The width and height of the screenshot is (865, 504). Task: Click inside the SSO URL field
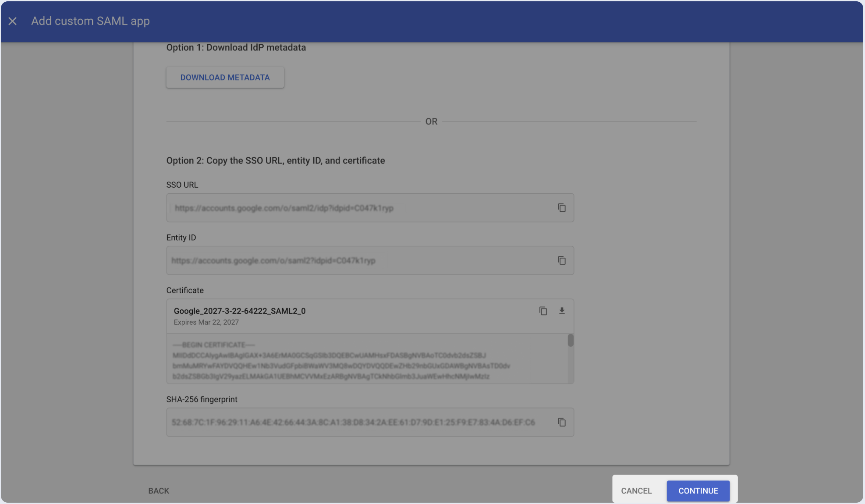pyautogui.click(x=351, y=208)
